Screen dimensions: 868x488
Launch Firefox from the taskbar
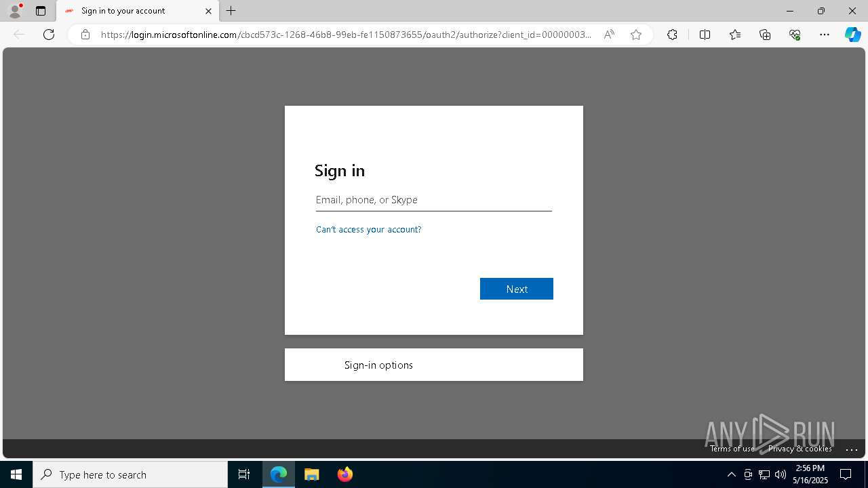[x=345, y=474]
